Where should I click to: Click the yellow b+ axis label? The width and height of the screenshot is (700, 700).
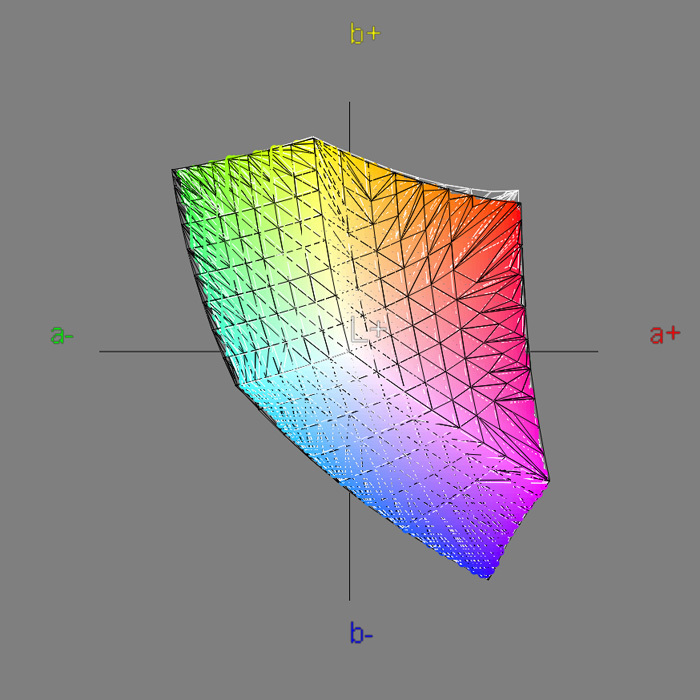pos(365,33)
